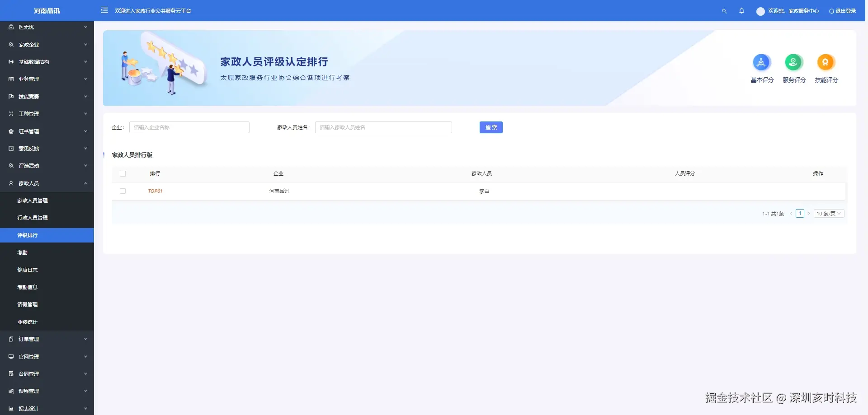Screen dimensions: 868x415
Task: Expand the 家政企业 menu chevron
Action: pyautogui.click(x=85, y=45)
